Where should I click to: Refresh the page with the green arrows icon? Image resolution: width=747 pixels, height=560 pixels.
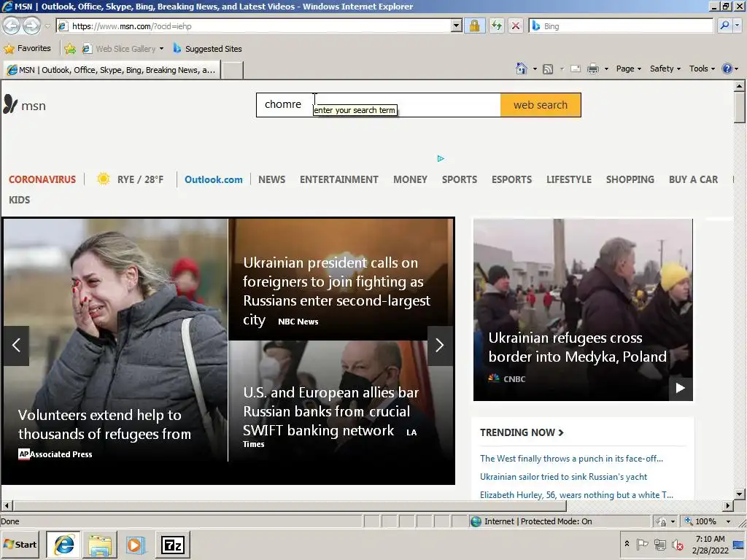[496, 26]
